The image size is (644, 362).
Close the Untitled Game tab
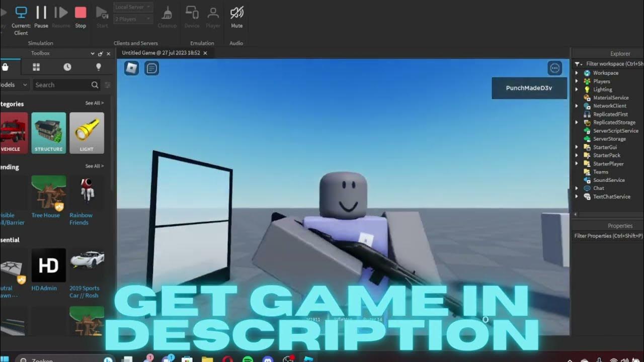point(205,53)
